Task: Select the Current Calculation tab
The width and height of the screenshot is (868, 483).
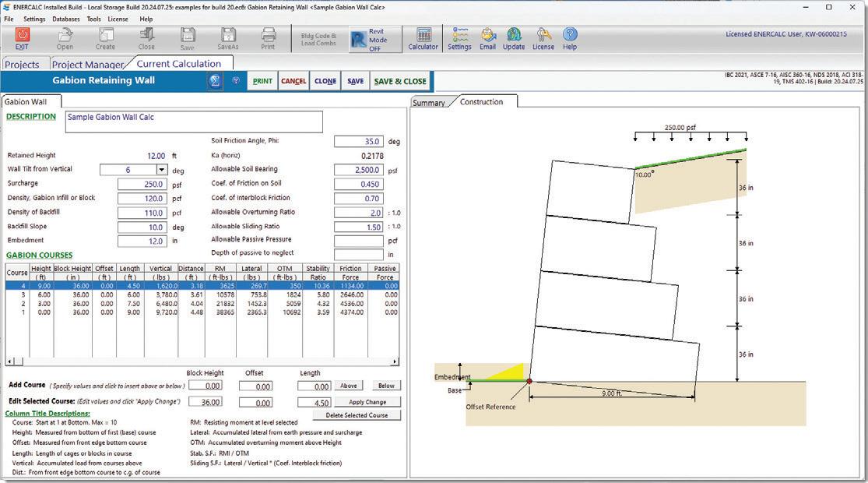Action: click(179, 64)
